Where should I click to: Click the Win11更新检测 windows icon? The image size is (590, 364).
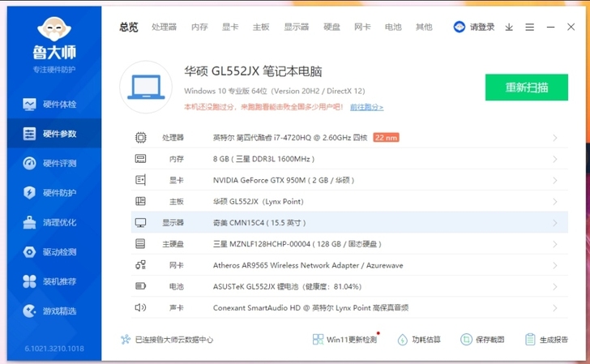[x=318, y=340]
